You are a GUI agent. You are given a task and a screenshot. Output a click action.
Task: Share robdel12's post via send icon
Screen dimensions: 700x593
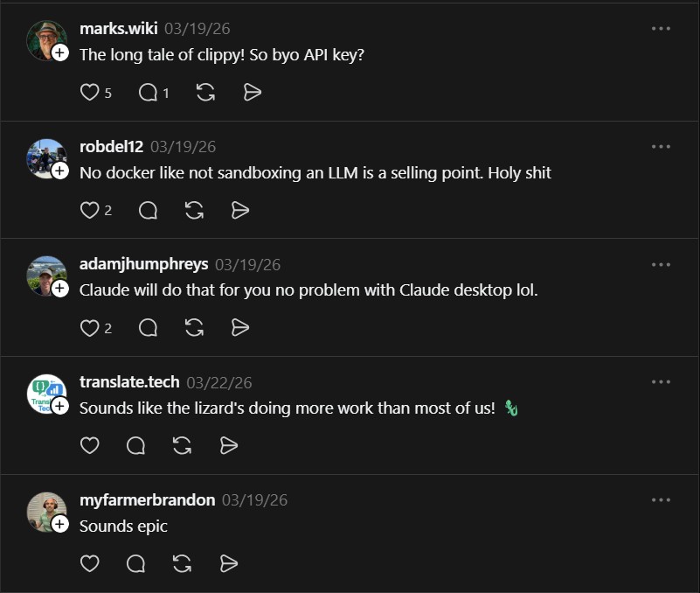pyautogui.click(x=239, y=210)
